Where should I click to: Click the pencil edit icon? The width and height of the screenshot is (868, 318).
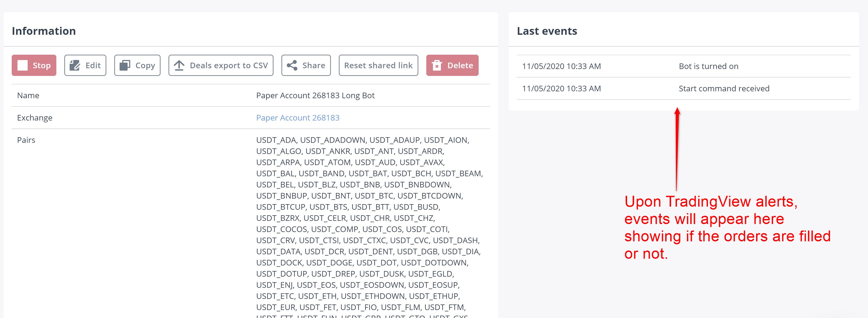tap(75, 65)
